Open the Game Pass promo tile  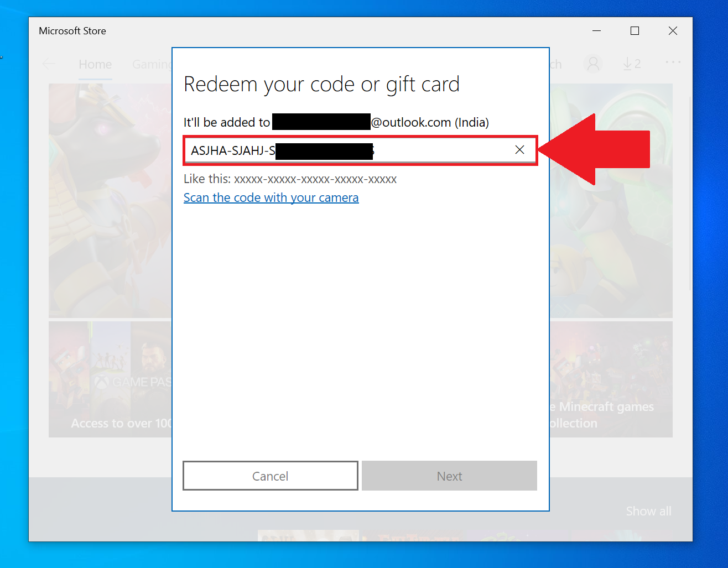[x=110, y=379]
